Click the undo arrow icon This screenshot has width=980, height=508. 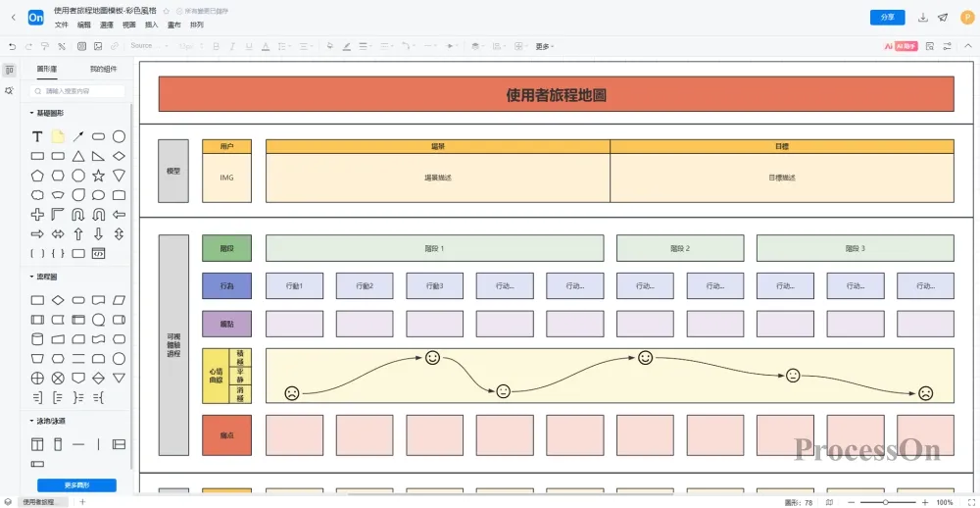point(12,46)
